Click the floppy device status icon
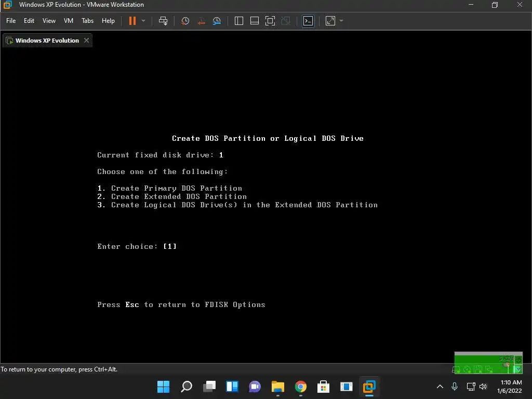The height and width of the screenshot is (399, 532). point(478,369)
